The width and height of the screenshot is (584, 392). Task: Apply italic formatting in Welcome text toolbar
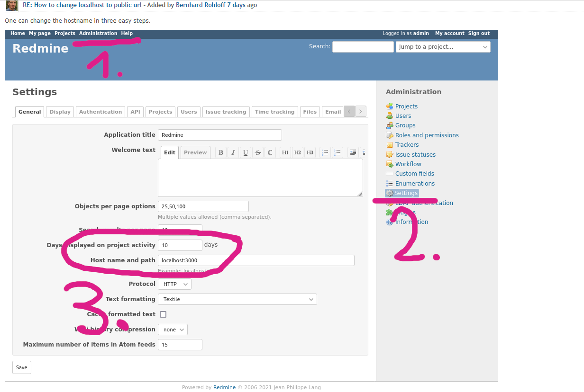coord(233,152)
